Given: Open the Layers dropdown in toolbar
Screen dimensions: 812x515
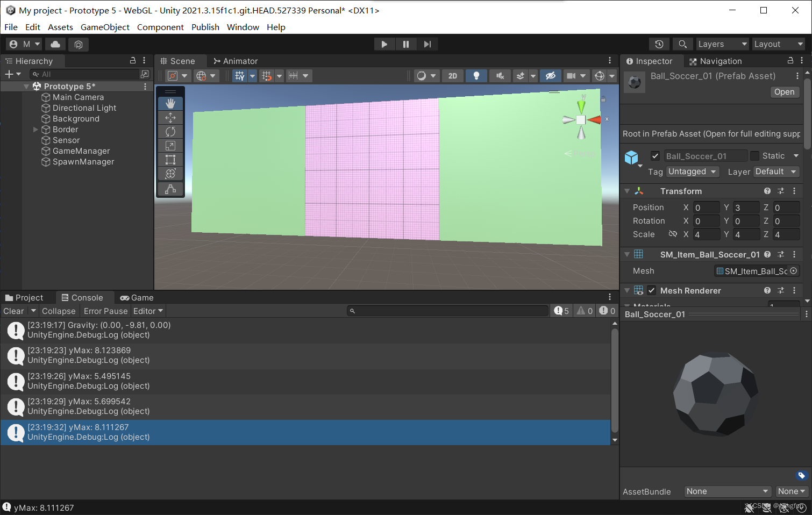Looking at the screenshot, I should pos(723,44).
